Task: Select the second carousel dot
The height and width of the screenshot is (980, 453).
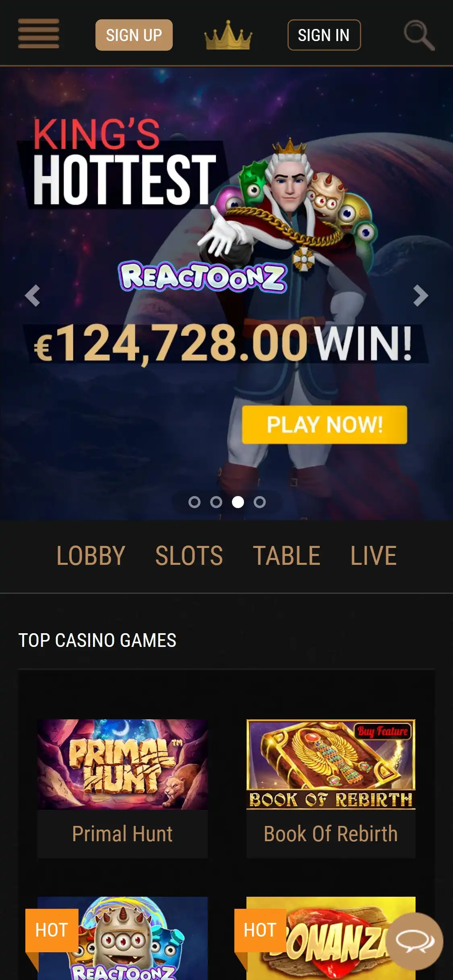Action: (216, 502)
